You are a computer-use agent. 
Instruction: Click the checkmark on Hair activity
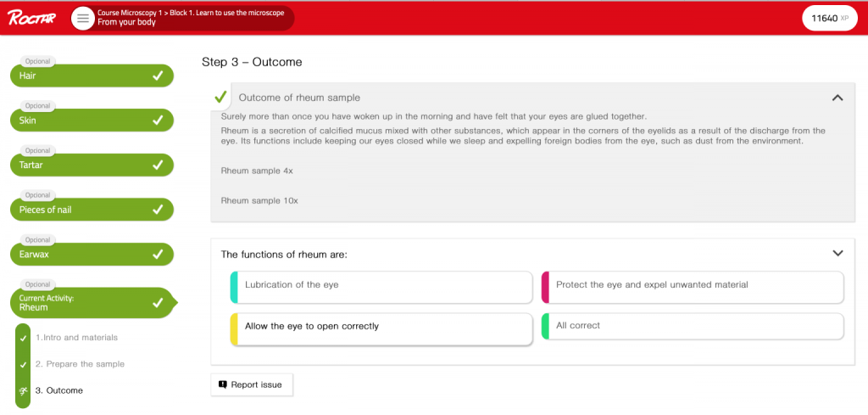tap(158, 76)
